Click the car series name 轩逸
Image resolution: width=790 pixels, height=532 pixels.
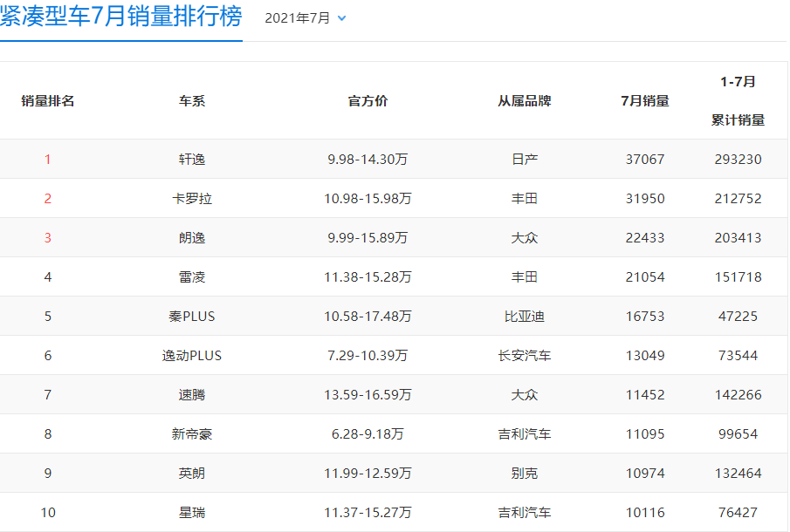[192, 159]
